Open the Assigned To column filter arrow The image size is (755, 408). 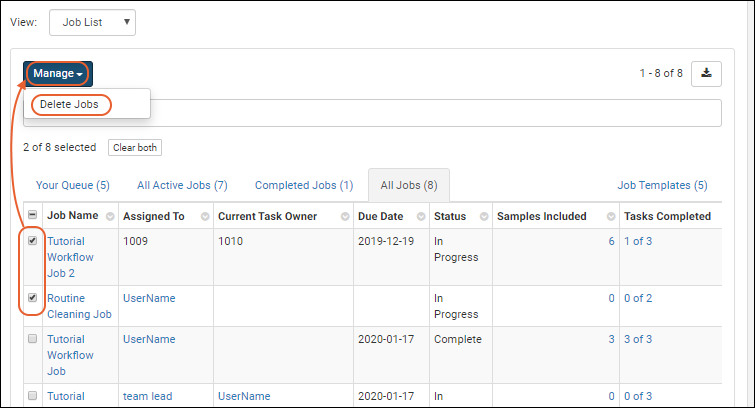[205, 217]
